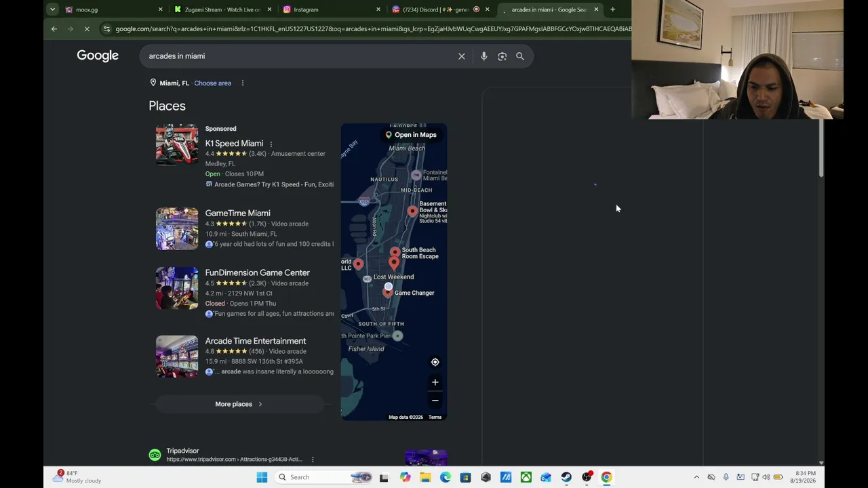Click into the Google search input field
The image size is (868, 488).
(x=298, y=56)
